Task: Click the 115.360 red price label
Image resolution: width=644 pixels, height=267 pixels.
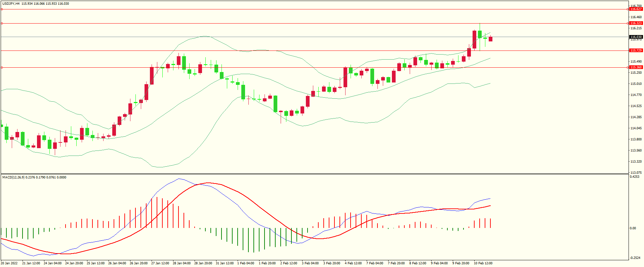Action: click(636, 67)
